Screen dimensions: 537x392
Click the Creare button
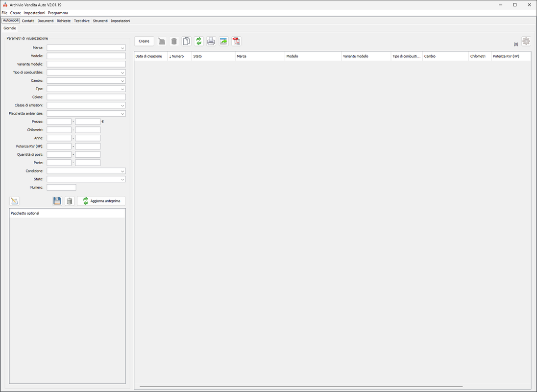[144, 42]
